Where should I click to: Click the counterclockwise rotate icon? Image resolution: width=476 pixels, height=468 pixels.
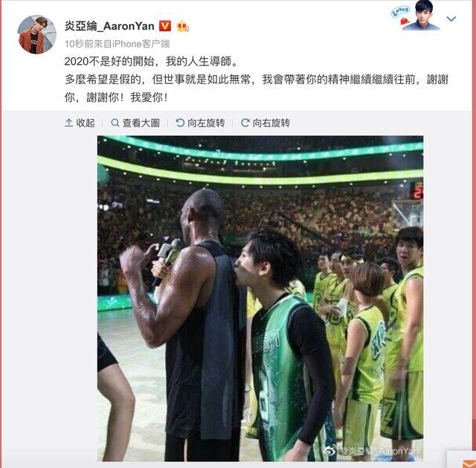[x=180, y=123]
